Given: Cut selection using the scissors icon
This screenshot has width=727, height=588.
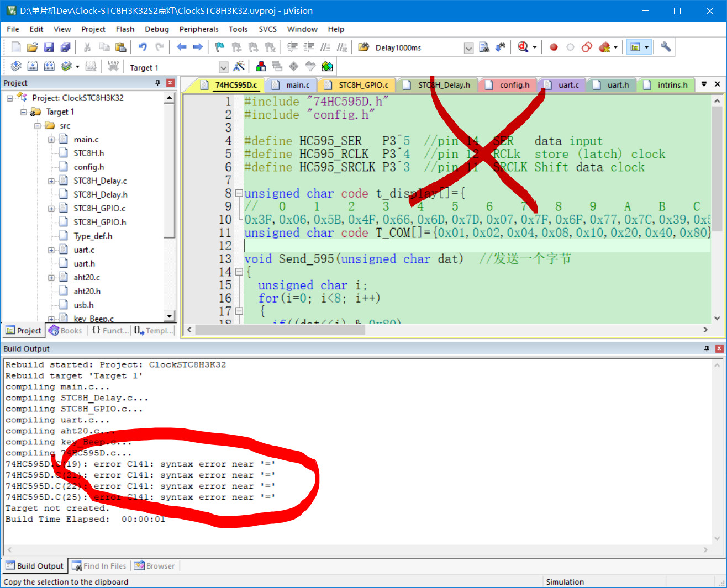Looking at the screenshot, I should 87,47.
